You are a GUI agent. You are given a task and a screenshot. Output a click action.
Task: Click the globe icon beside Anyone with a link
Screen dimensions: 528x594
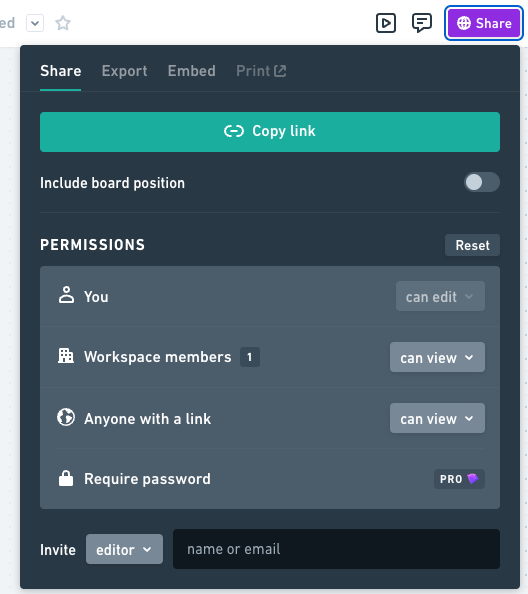66,417
